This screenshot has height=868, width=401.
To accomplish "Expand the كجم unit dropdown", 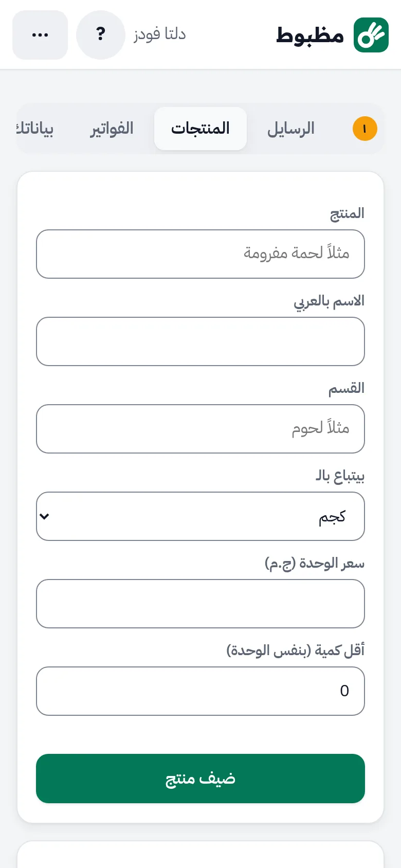I will point(200,516).
